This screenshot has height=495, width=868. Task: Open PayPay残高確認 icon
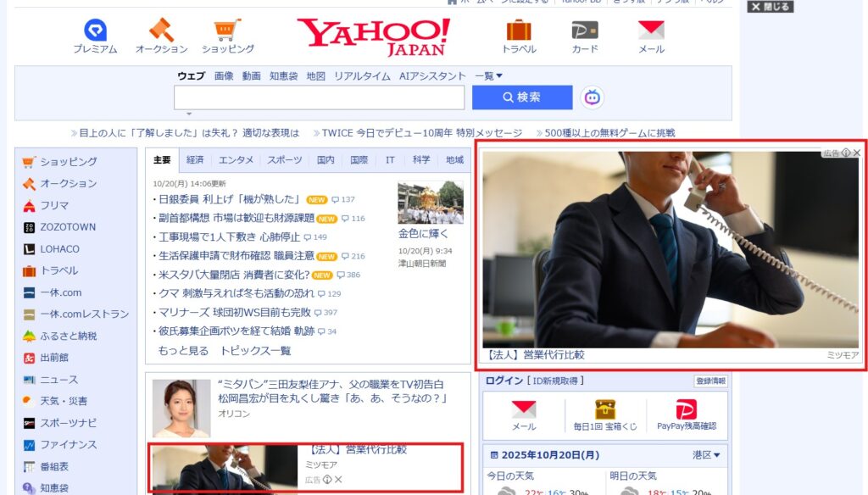686,411
